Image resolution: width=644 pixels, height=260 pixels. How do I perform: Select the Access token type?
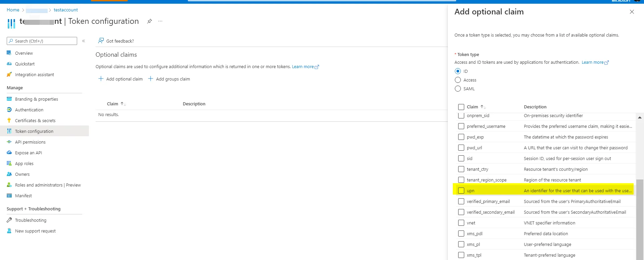[458, 80]
